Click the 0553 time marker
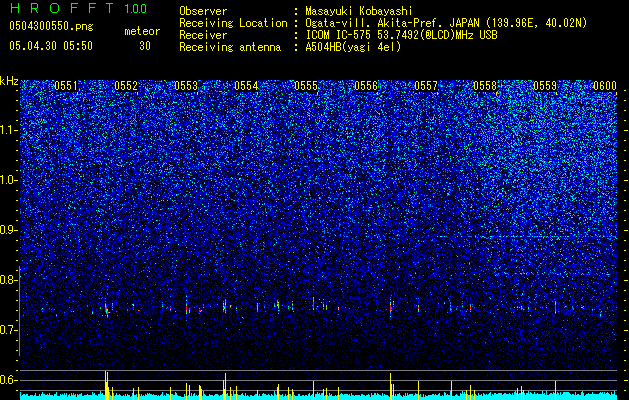This screenshot has width=629, height=400. 186,86
